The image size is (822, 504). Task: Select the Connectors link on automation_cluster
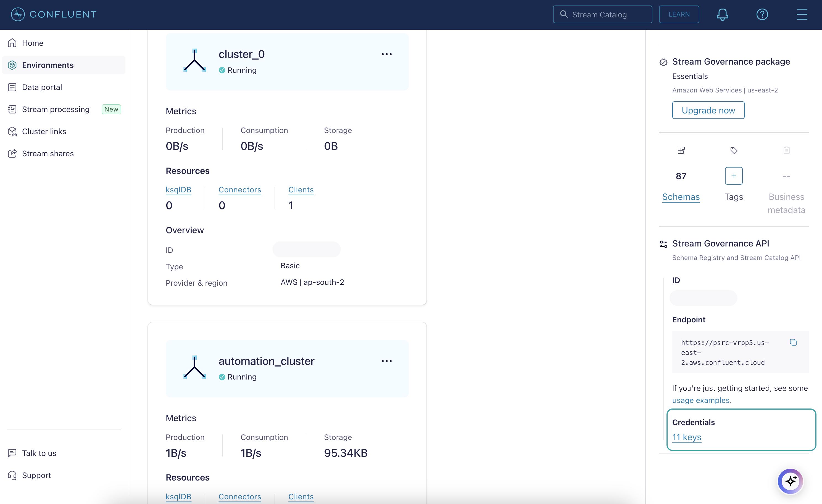[239, 496]
